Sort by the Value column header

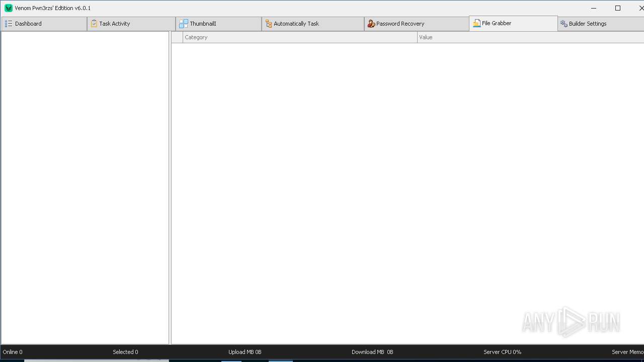click(530, 37)
